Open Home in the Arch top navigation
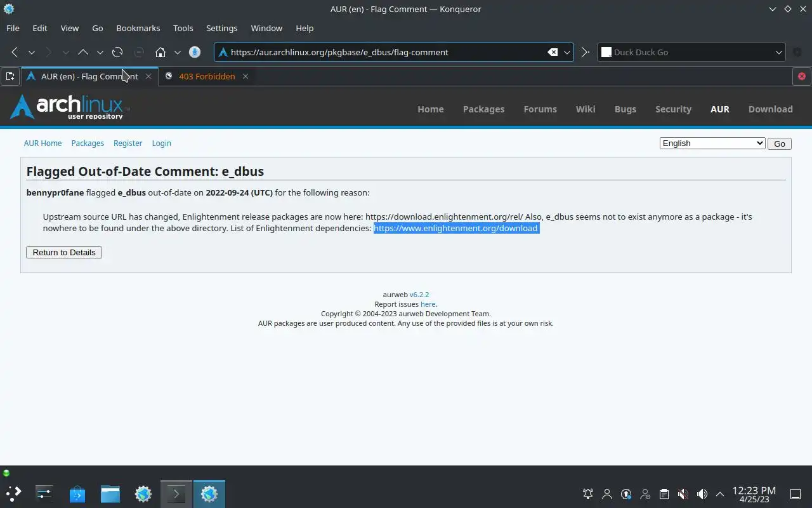This screenshot has height=508, width=812. (x=431, y=109)
